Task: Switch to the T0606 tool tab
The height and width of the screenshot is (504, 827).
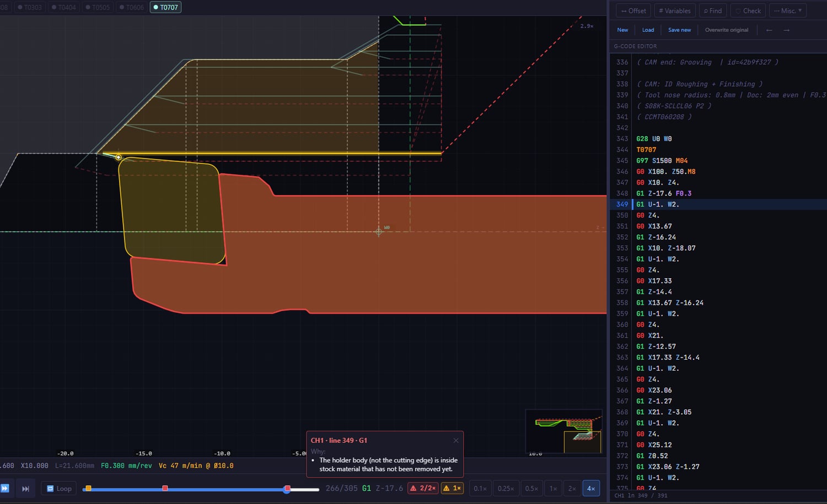Action: [131, 7]
